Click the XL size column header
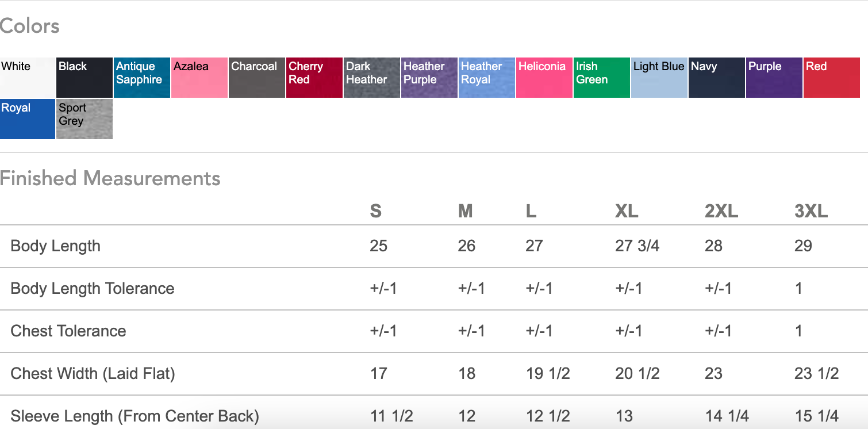868x429 pixels. tap(627, 211)
